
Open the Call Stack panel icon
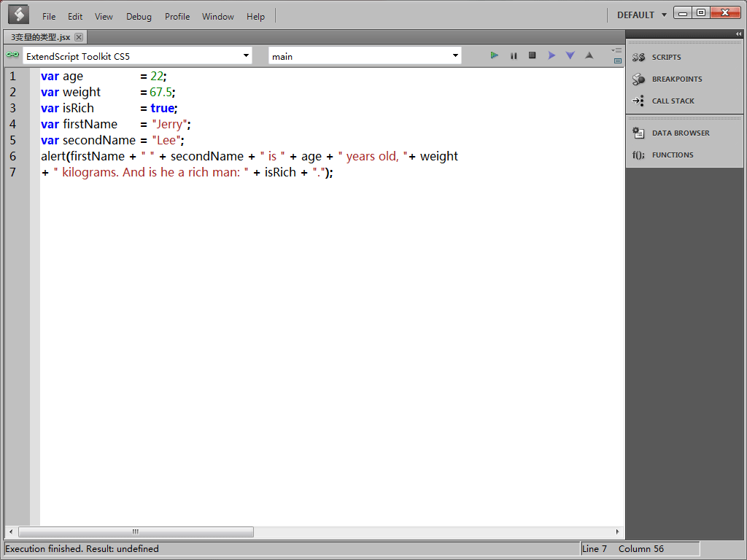coord(638,101)
